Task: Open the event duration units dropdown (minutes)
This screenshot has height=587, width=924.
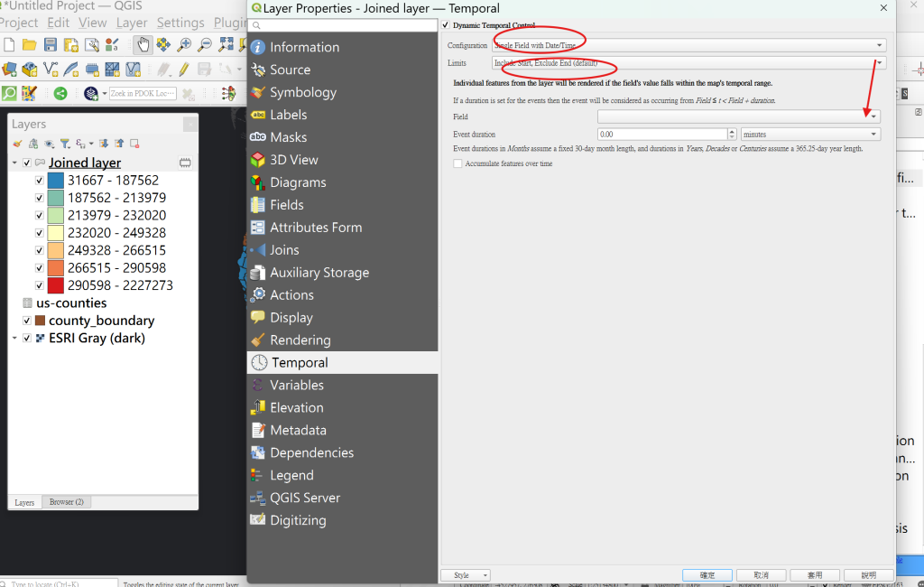Action: point(811,134)
